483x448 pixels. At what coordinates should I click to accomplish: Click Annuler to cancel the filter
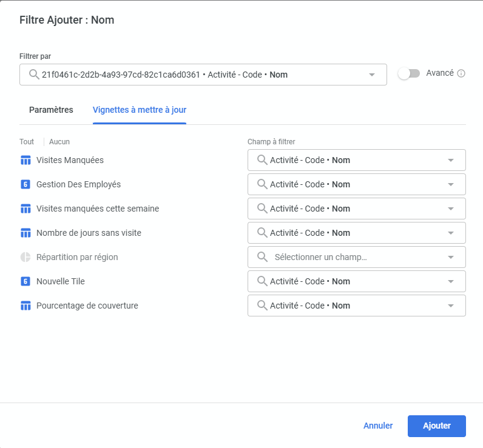point(378,426)
